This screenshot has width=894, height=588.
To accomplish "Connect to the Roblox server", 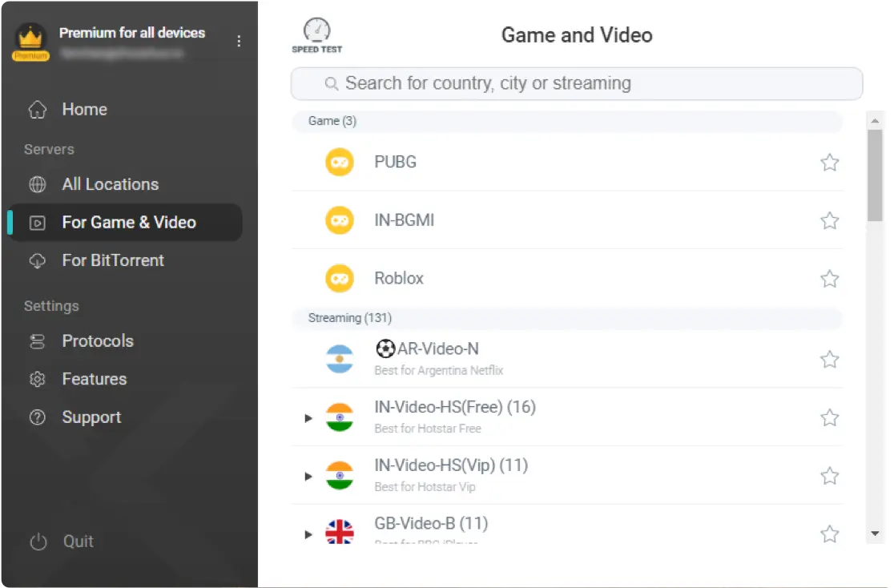I will (x=567, y=278).
